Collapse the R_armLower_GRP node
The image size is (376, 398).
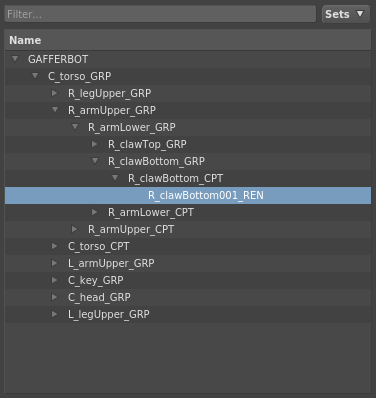75,127
